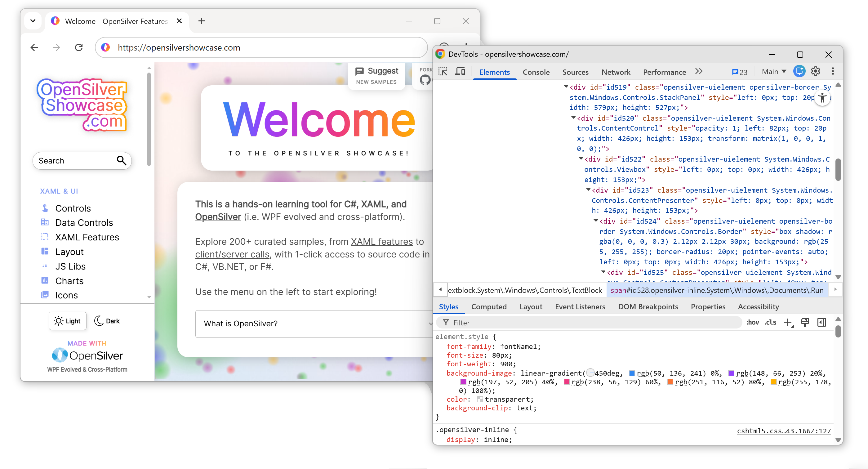
Task: Reload the showcase page
Action: (79, 47)
